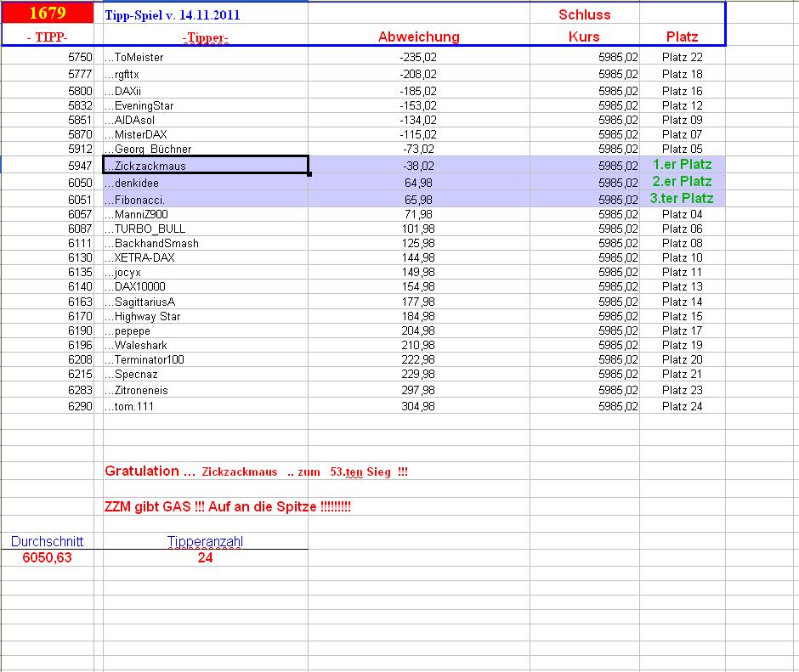Click the 'Kurs' header cell
799x672 pixels.
[585, 37]
